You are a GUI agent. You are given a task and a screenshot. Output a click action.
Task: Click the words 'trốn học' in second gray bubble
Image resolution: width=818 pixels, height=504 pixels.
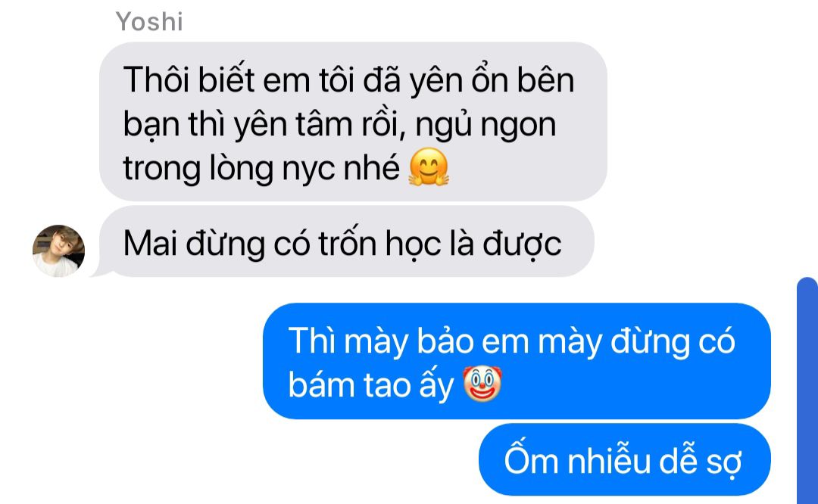[x=379, y=244]
